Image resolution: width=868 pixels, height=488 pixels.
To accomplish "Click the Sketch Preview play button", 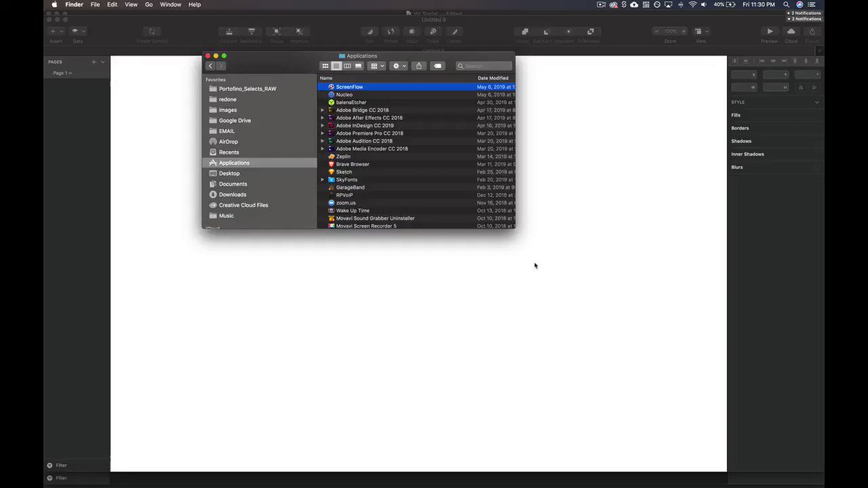I will (x=770, y=32).
